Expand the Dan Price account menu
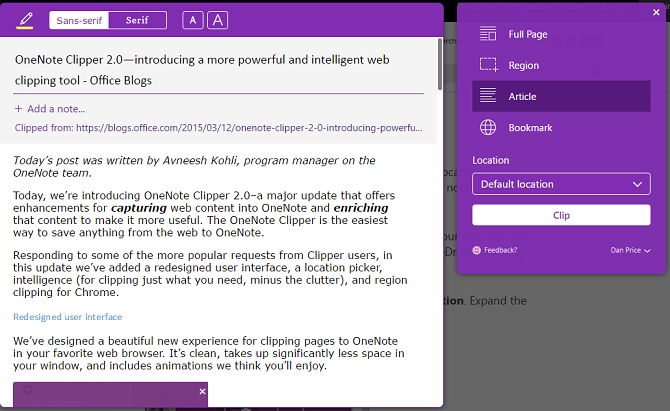The height and width of the screenshot is (411, 670). click(x=630, y=250)
